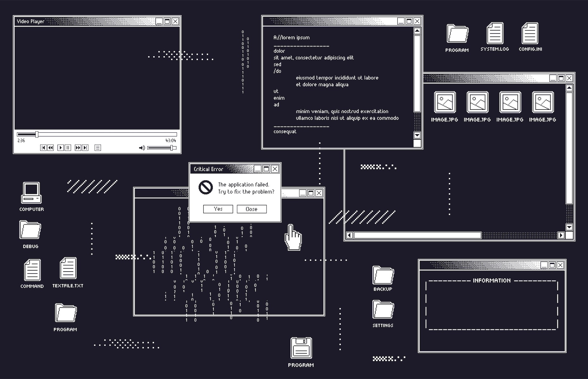Screen dimensions: 588x379
Task: Select the SYSTEM.LOG file icon
Action: (495, 33)
